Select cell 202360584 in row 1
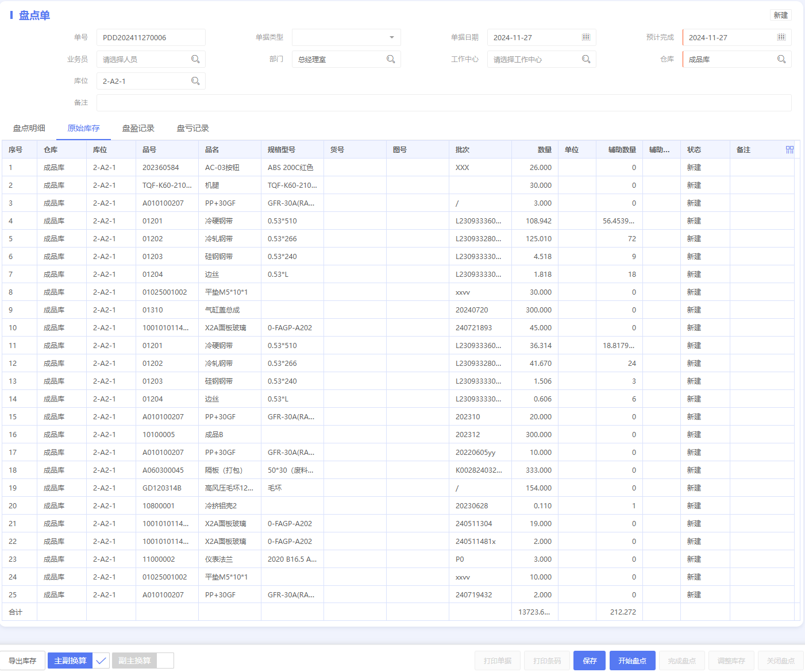 pyautogui.click(x=167, y=168)
